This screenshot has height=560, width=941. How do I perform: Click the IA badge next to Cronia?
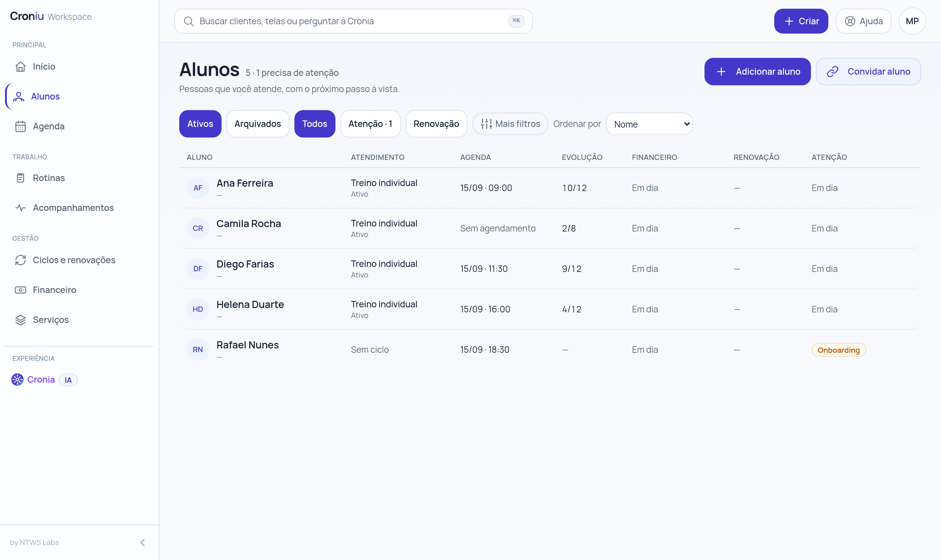click(68, 380)
